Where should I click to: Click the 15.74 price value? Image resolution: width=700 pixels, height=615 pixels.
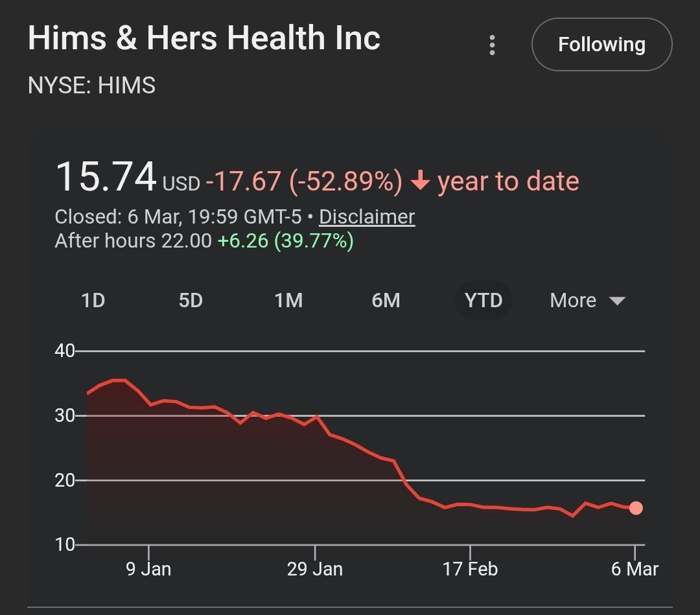tap(106, 177)
